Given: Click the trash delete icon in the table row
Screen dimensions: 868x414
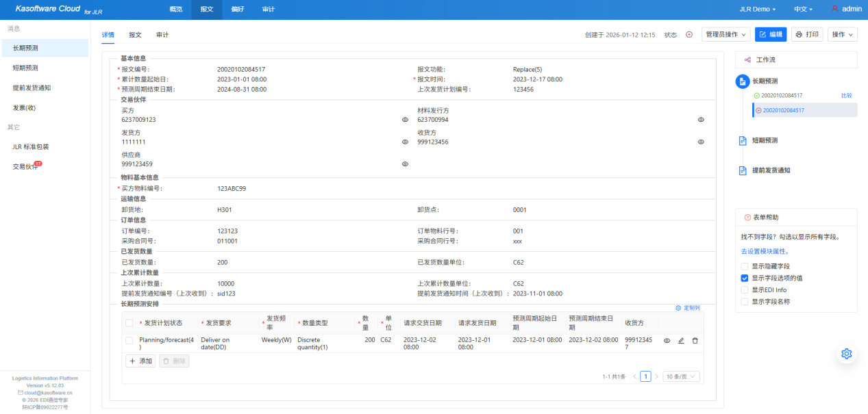Looking at the screenshot, I should tap(695, 341).
